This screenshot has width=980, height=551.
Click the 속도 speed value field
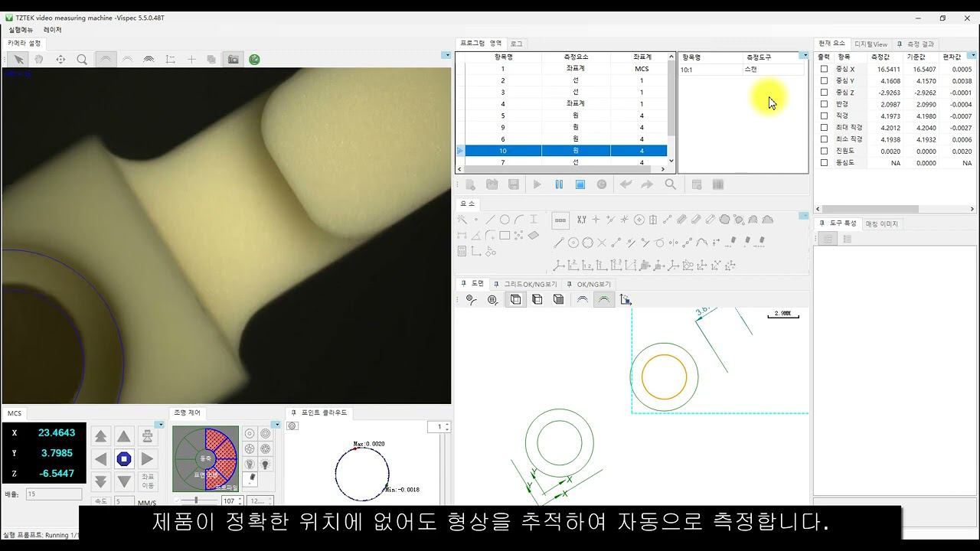click(123, 501)
